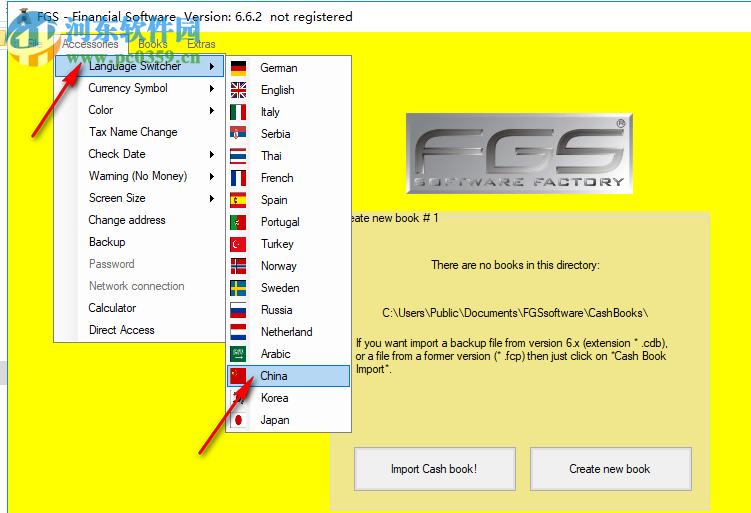Click the China flag icon

[x=238, y=376]
